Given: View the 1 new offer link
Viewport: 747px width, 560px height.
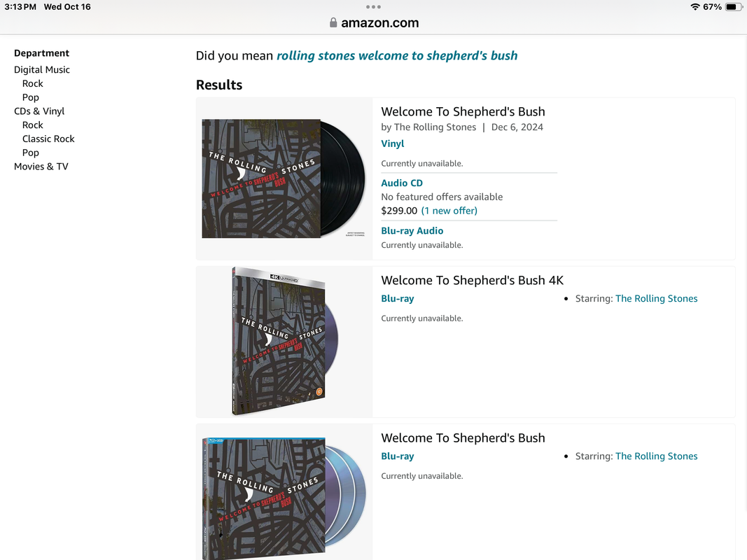Looking at the screenshot, I should point(449,211).
